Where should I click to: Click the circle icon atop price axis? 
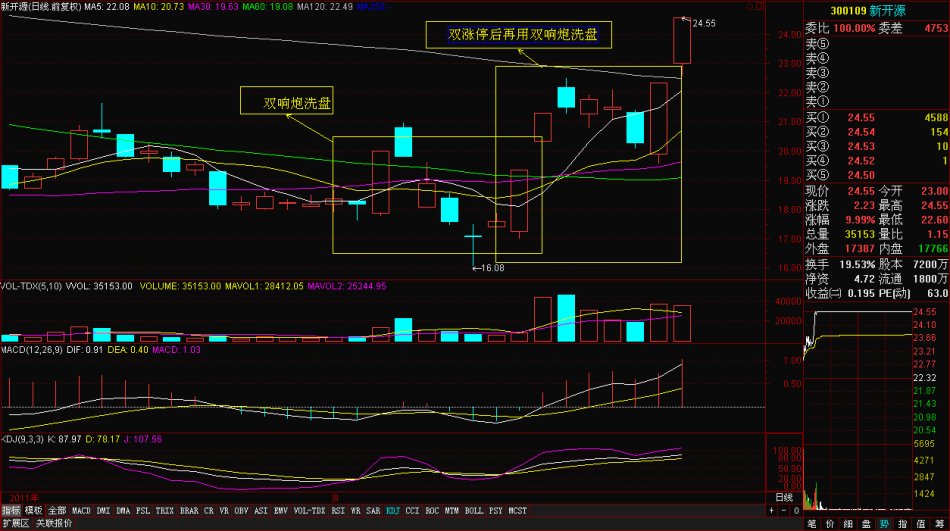point(749,7)
